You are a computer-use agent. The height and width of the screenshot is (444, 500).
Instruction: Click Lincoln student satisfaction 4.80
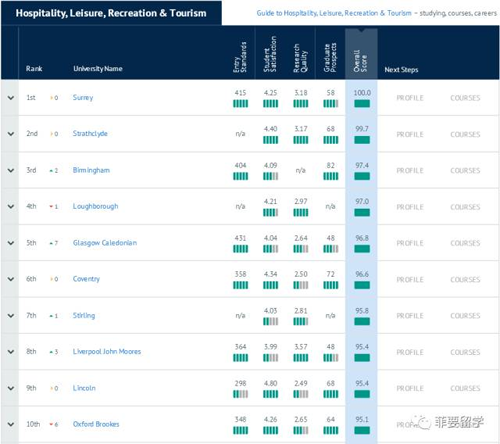(270, 384)
